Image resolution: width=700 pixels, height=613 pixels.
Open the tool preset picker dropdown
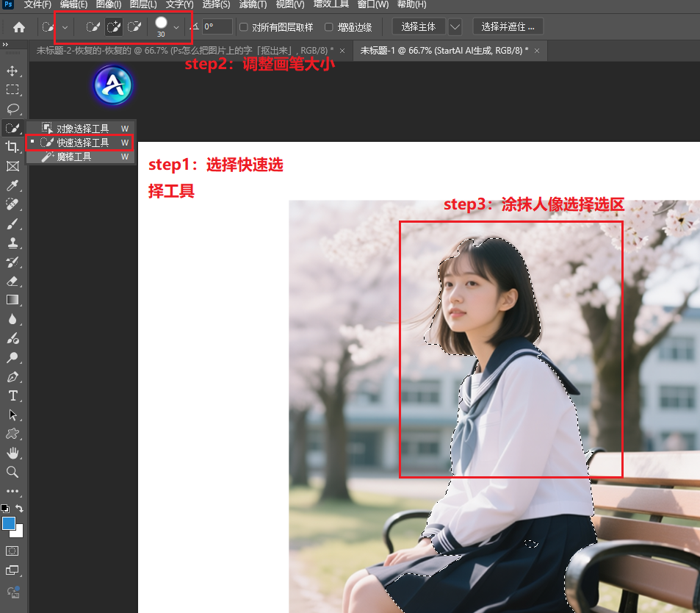65,27
